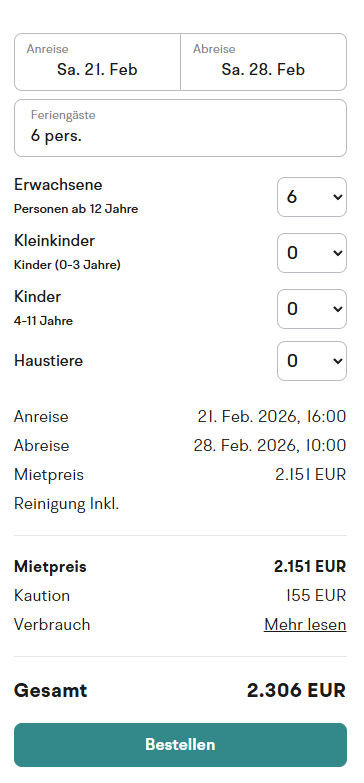Screen dimensions: 364x783
Task: Open the Anreise date field Sa. 21. Feb
Action: tap(97, 62)
